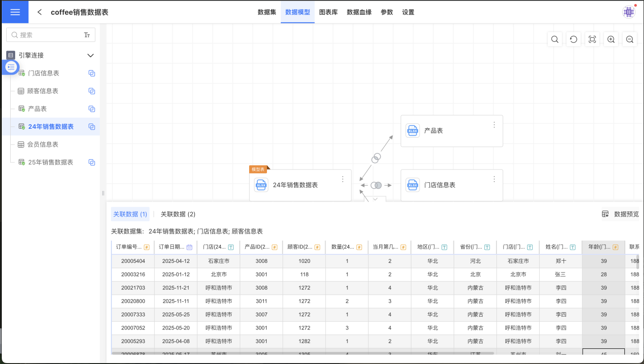
Task: Open the join icon between 24年销售数据表 and 门店信息表
Action: tap(376, 185)
